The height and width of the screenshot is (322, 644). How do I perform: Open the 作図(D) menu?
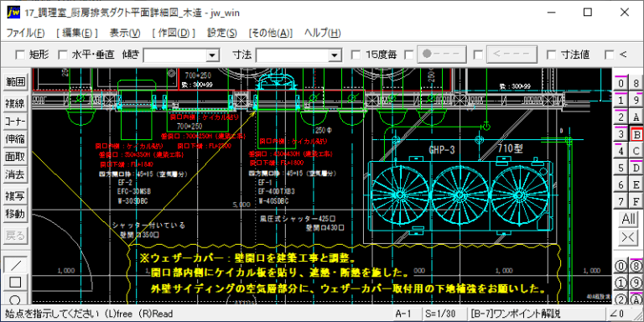(174, 34)
